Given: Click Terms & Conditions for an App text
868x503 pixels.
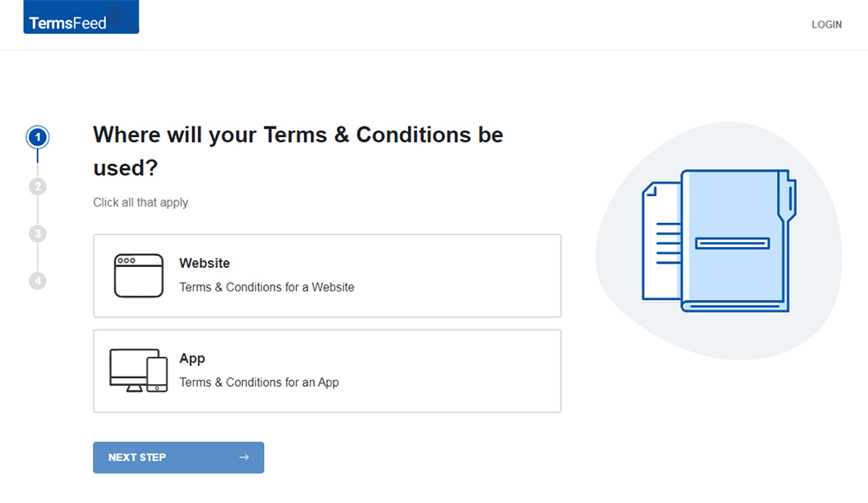Looking at the screenshot, I should 258,382.
